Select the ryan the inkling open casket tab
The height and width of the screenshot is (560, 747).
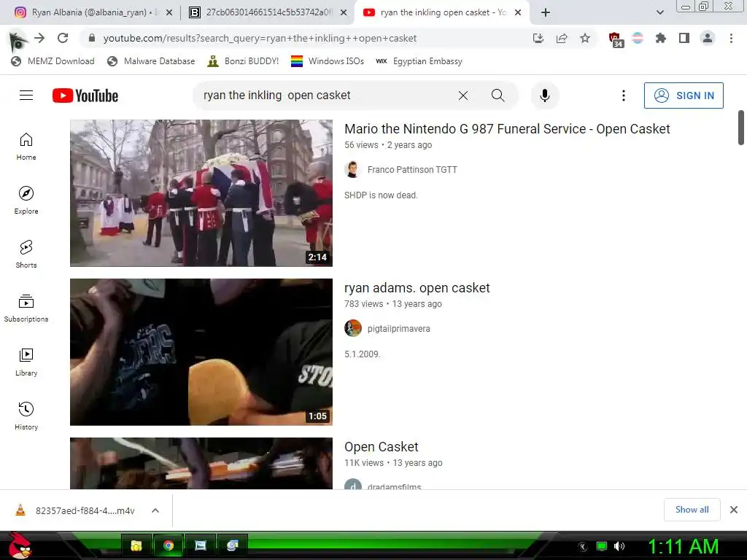(441, 12)
